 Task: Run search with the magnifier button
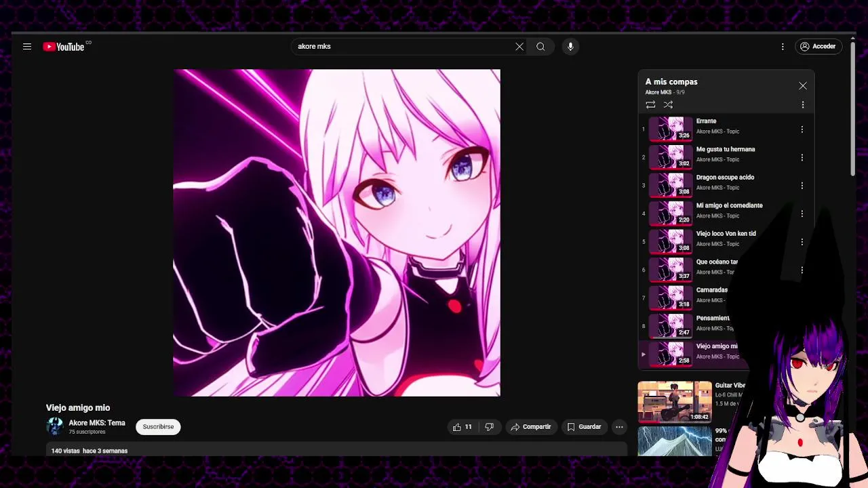pyautogui.click(x=540, y=47)
